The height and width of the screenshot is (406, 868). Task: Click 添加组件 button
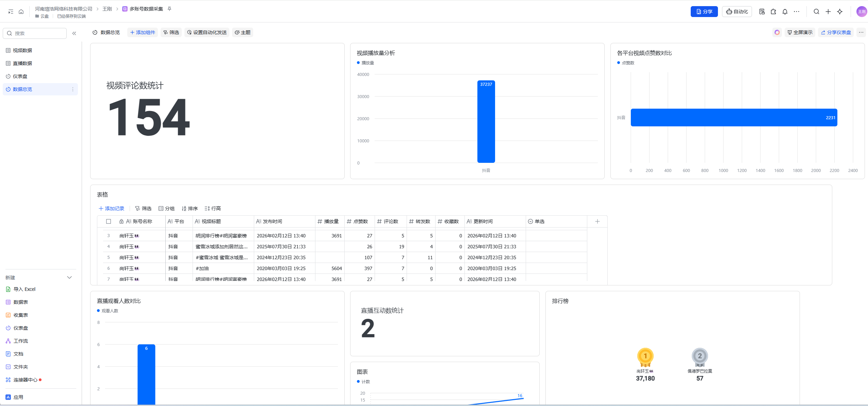pyautogui.click(x=143, y=32)
